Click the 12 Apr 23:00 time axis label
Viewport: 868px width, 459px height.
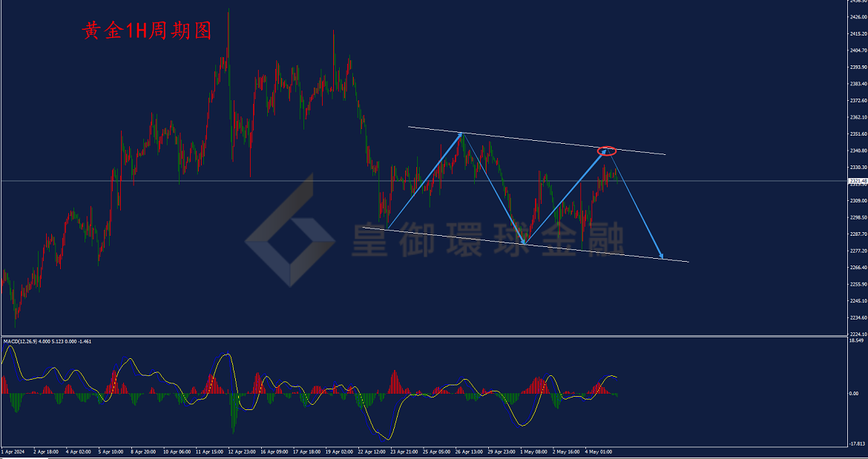[243, 452]
